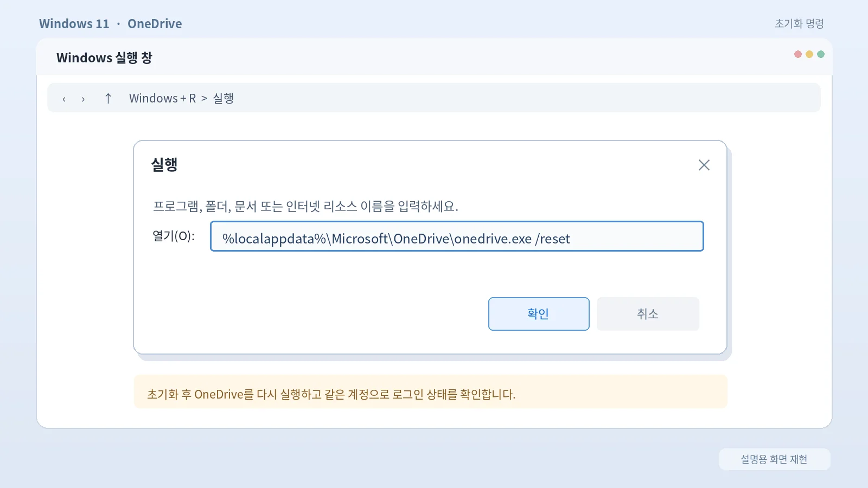The image size is (868, 488).
Task: Click the OneDrive re-login note below dialog
Action: coord(430,391)
